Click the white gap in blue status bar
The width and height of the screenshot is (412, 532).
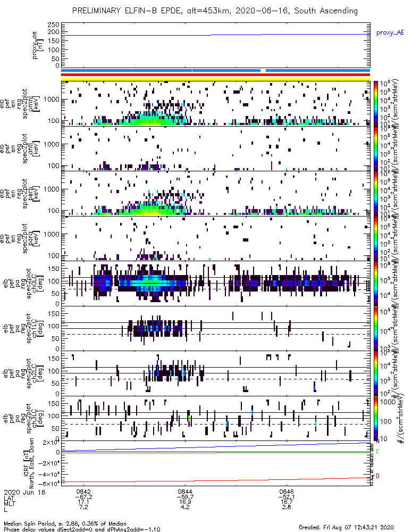pyautogui.click(x=263, y=71)
